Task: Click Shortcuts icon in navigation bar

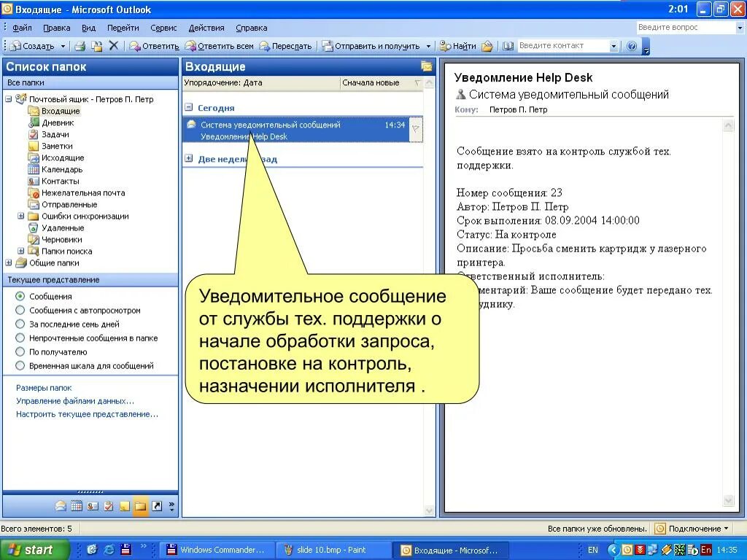Action: tap(157, 506)
